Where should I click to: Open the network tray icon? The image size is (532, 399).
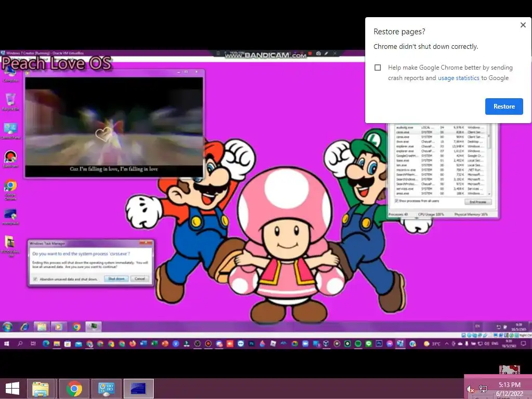483,389
